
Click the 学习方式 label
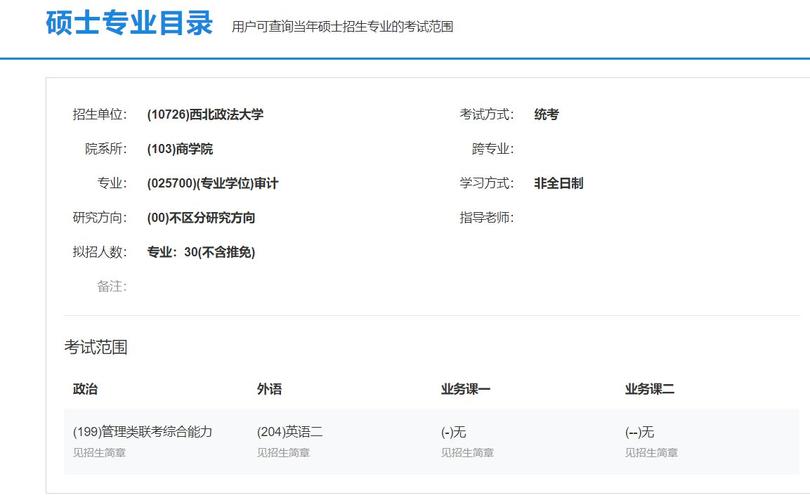pyautogui.click(x=487, y=183)
